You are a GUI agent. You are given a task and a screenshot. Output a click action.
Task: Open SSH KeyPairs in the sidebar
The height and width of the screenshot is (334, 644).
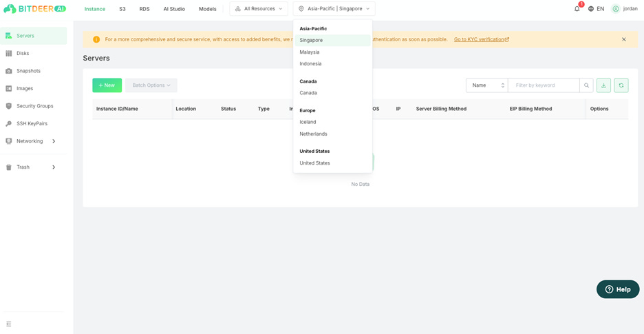click(34, 124)
